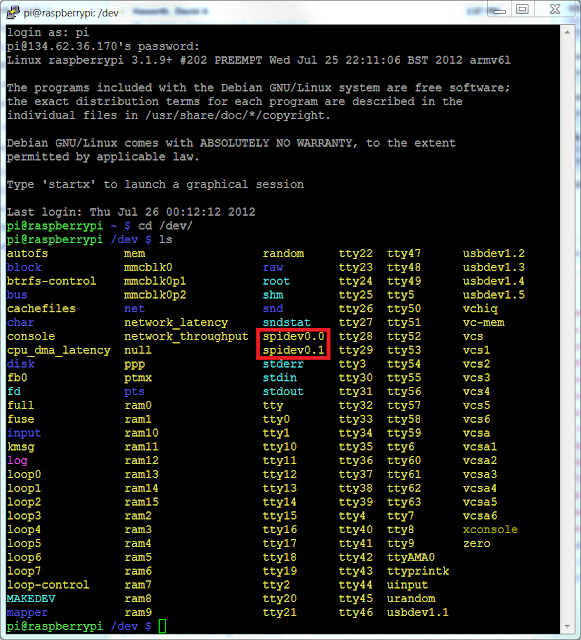Image resolution: width=581 pixels, height=640 pixels.
Task: Click the 'cachefiles' entry
Action: point(41,309)
